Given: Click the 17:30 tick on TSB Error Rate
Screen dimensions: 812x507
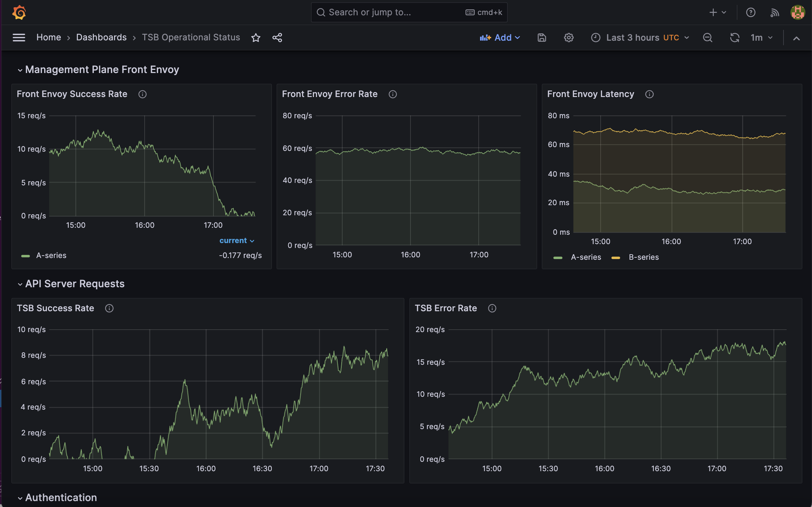Looking at the screenshot, I should (773, 469).
